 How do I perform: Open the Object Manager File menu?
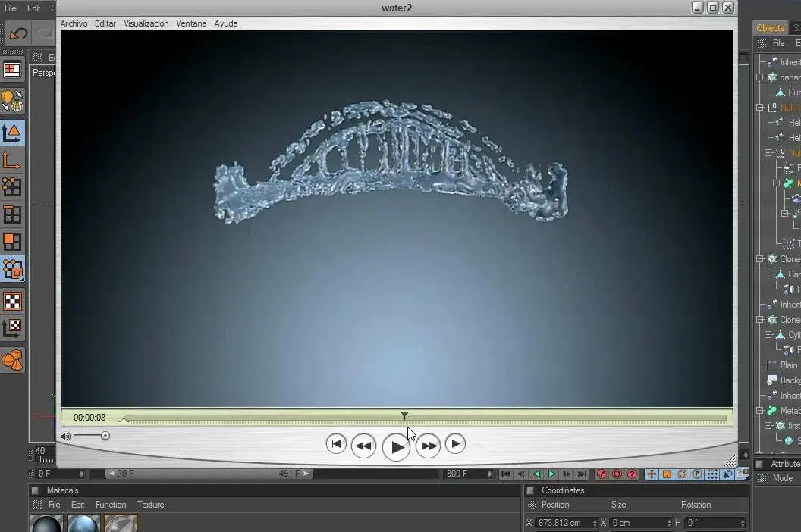(778, 43)
